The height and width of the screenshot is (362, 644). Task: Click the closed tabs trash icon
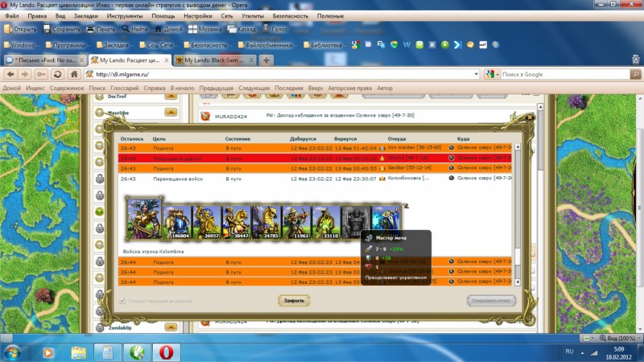636,60
